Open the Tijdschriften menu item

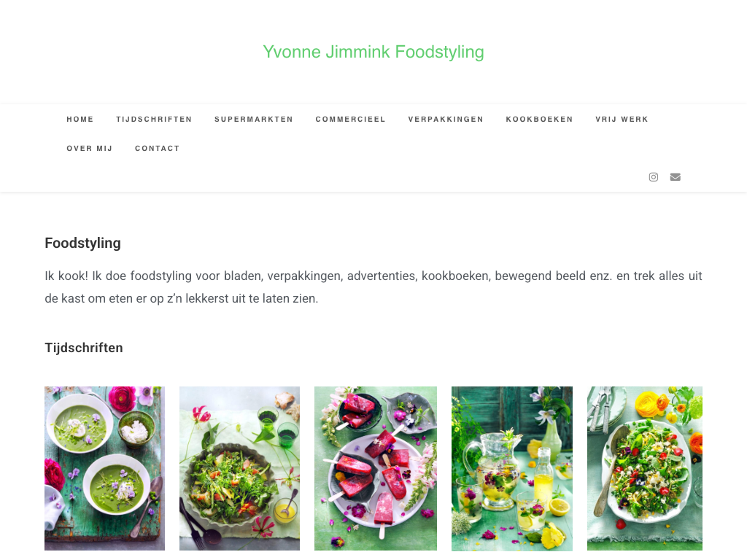[x=154, y=119]
